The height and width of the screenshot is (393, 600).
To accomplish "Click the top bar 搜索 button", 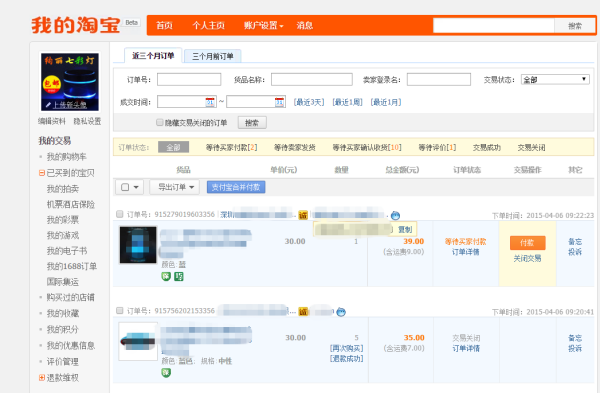I will tap(575, 26).
